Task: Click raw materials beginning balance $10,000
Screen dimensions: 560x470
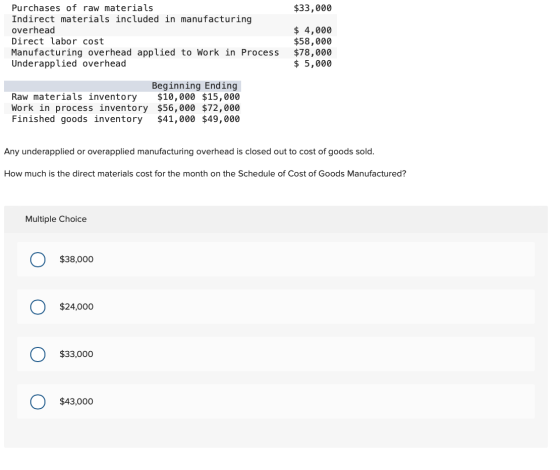Action: (x=176, y=97)
